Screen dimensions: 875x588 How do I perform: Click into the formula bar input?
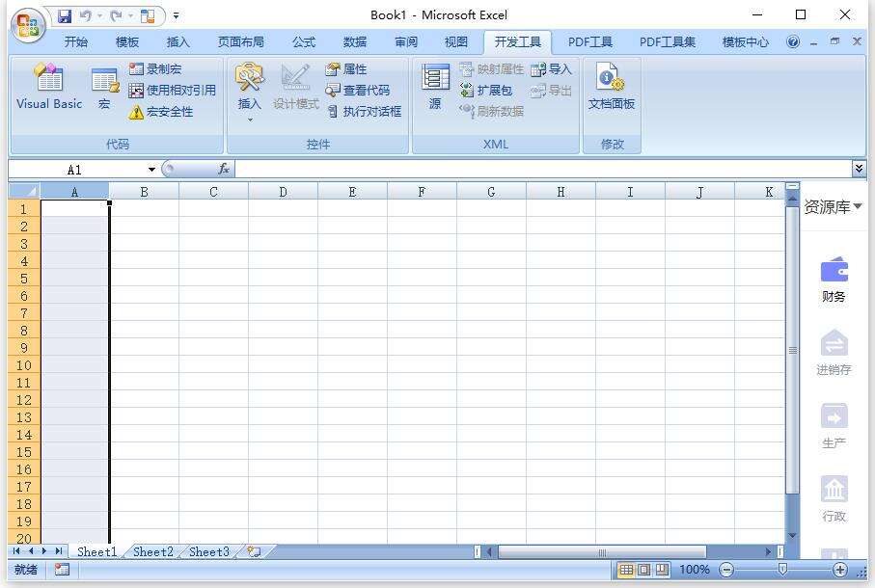[x=543, y=169]
